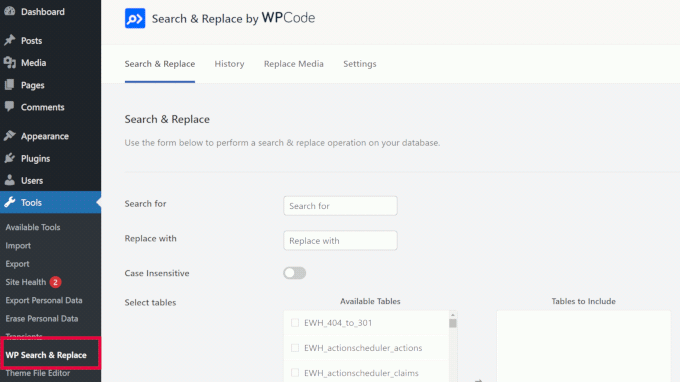Switch to the Search & Replace tab
This screenshot has height=382, width=680.
coord(160,64)
